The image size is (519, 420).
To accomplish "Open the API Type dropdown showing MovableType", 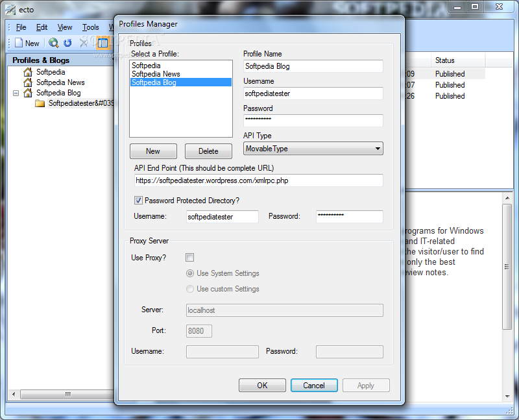I will pos(313,149).
